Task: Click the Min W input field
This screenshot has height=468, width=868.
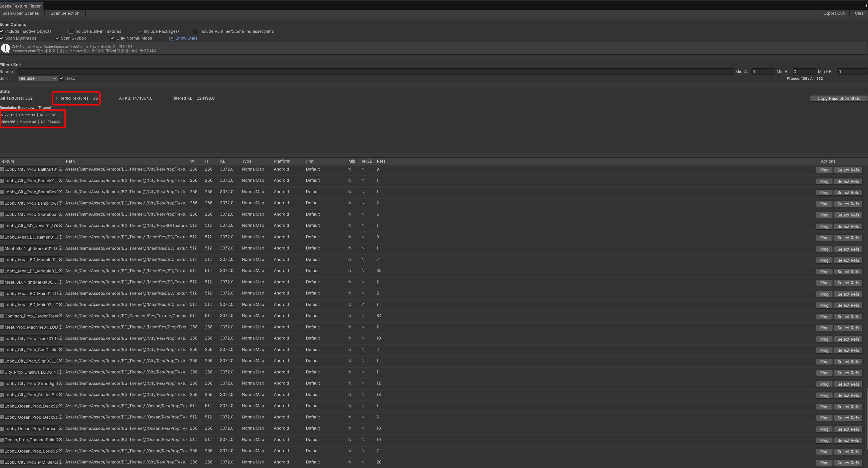Action: click(763, 72)
